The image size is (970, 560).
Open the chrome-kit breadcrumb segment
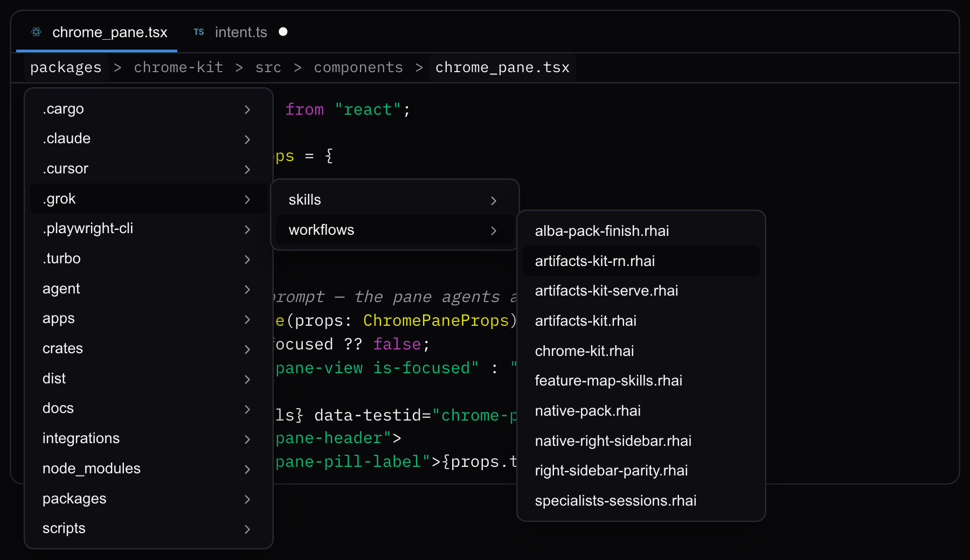178,67
